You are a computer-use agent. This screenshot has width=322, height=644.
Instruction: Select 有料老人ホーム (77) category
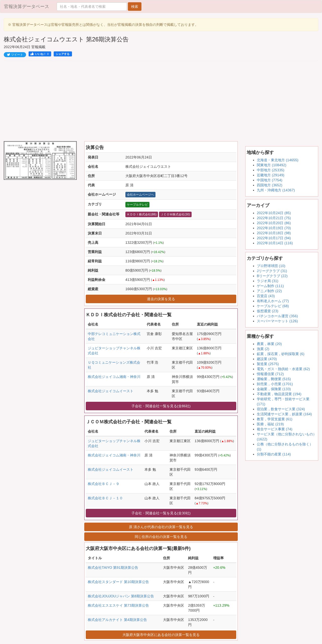pyautogui.click(x=273, y=301)
